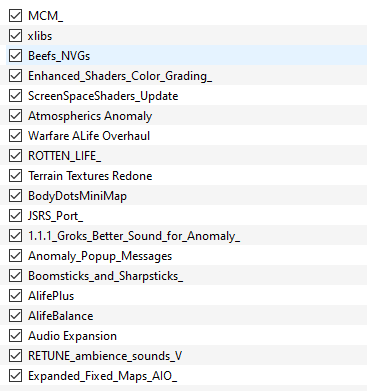Disable the Beefs_NVGs checkbox
367x391 pixels.
[x=15, y=56]
